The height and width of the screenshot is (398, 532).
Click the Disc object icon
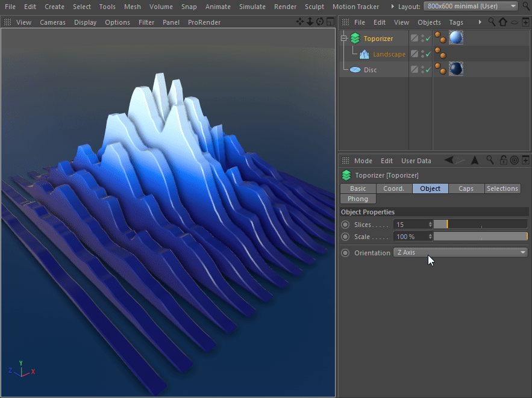[x=354, y=69]
